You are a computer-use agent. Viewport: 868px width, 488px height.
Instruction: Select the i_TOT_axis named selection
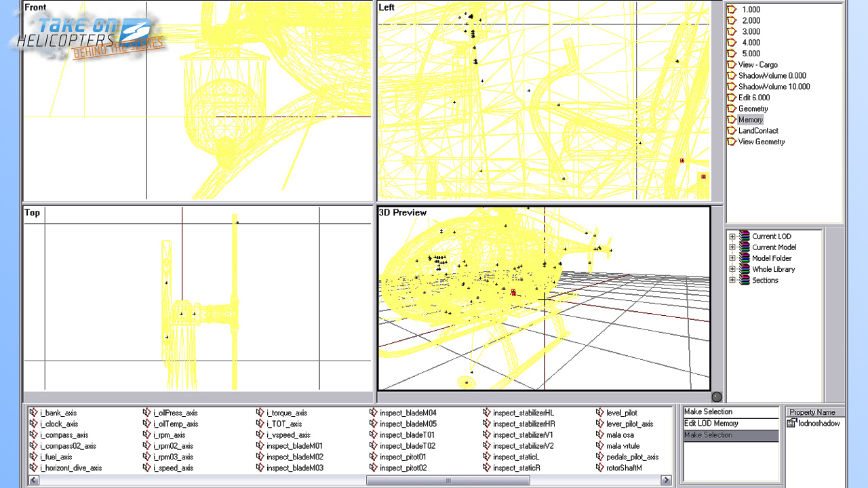tap(284, 424)
